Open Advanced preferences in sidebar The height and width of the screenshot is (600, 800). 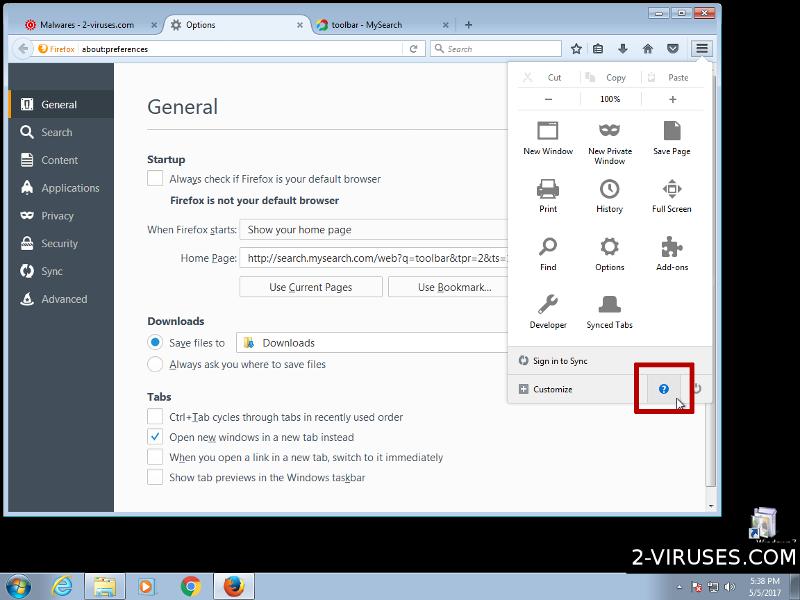point(61,299)
